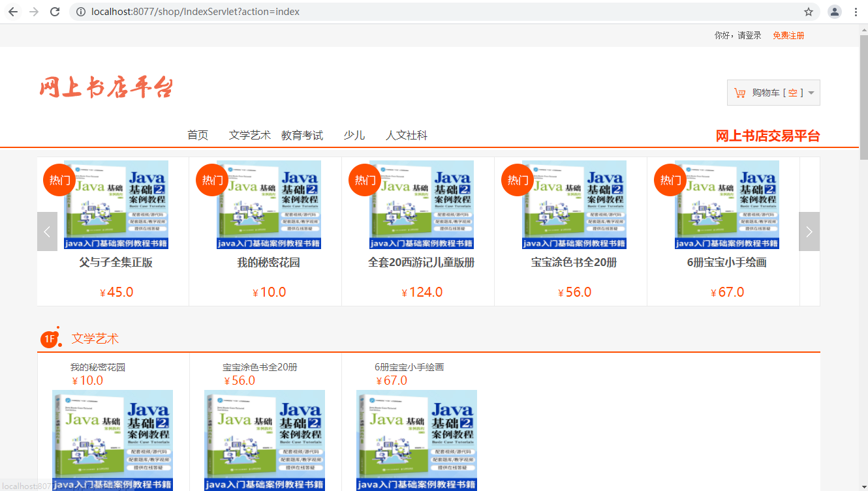Click the browser forward arrow

[34, 12]
